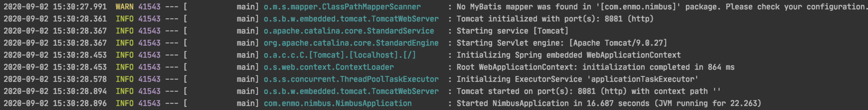The width and height of the screenshot is (868, 110).
Task: Click the 'Initializing ExecutorService' log message
Action: click(x=577, y=79)
